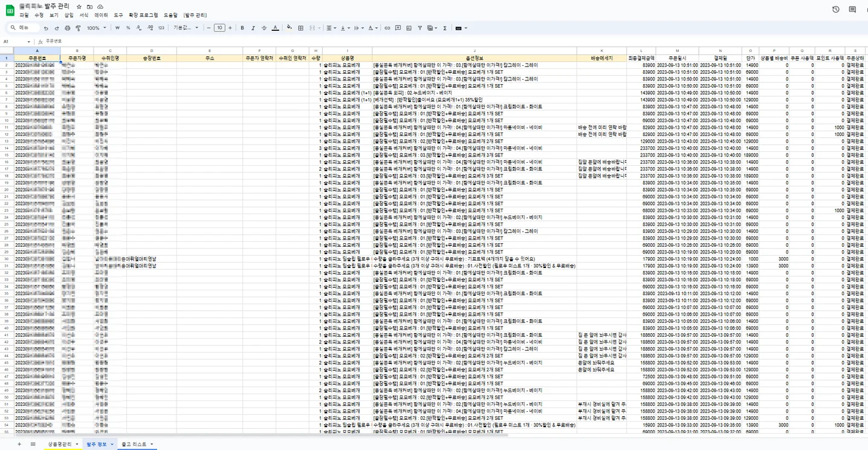Open the zoom 100% dropdown
The width and height of the screenshot is (868, 450).
click(x=96, y=28)
